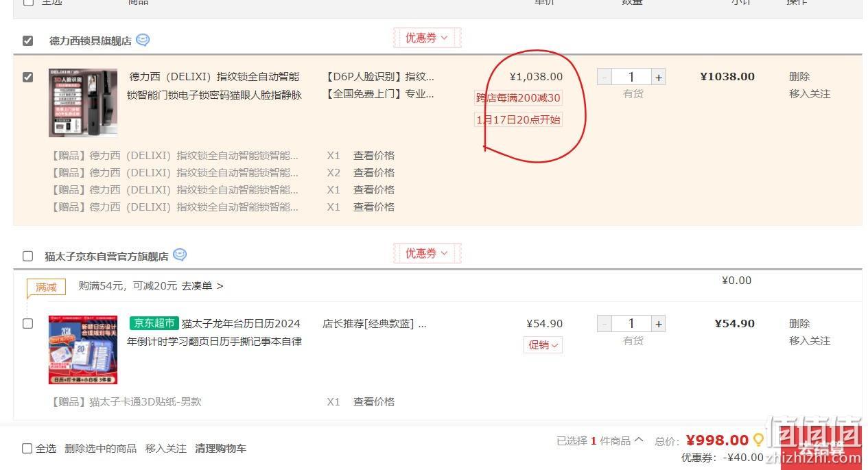Click the DELIXI lock quantity field
Image resolution: width=868 pixels, height=470 pixels.
631,77
